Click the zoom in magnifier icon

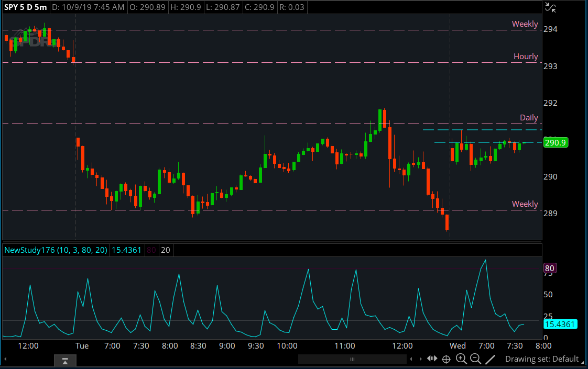[x=461, y=359]
